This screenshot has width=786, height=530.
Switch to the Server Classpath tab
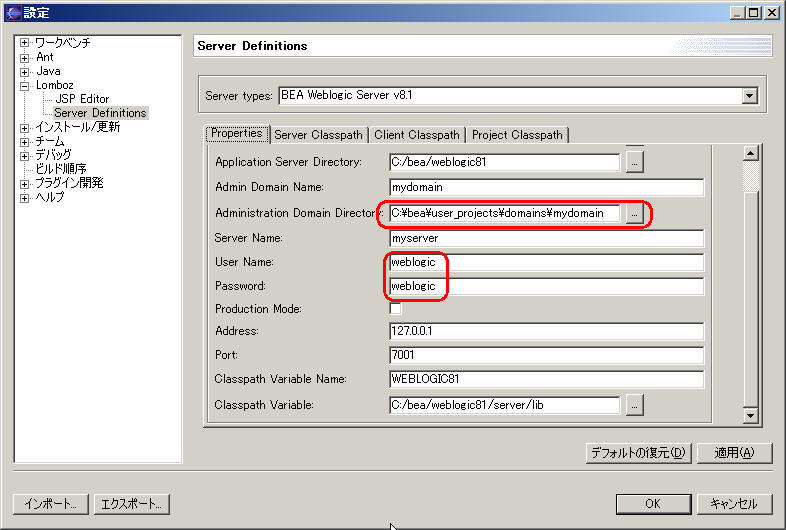(318, 135)
